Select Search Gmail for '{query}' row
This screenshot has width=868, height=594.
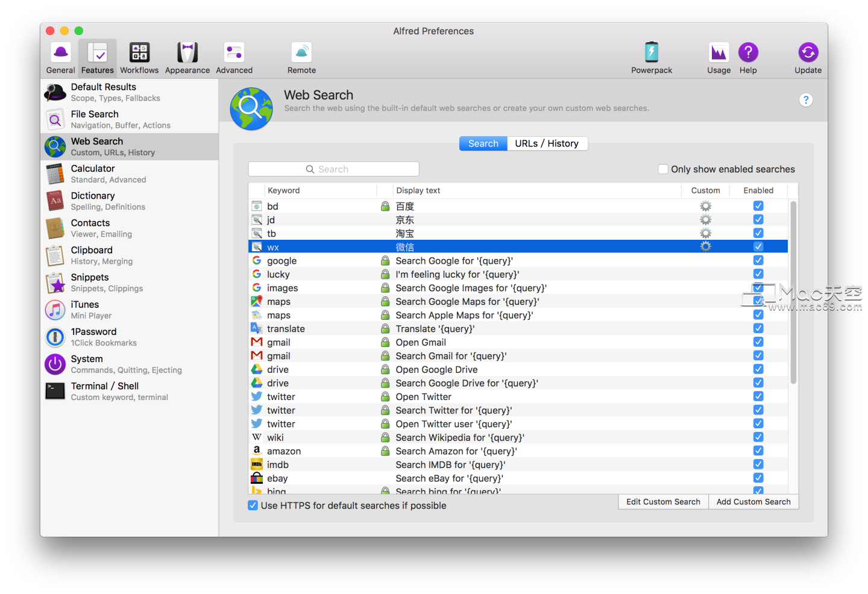pyautogui.click(x=518, y=356)
